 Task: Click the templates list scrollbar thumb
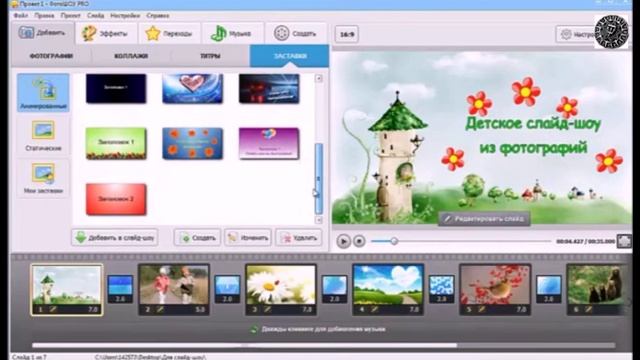click(x=319, y=179)
